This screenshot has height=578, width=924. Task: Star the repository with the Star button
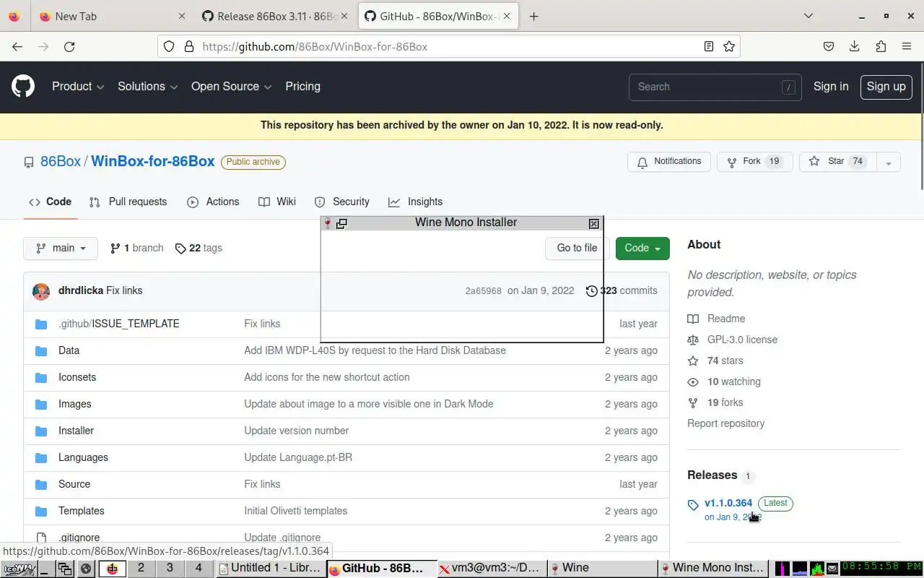tap(837, 162)
